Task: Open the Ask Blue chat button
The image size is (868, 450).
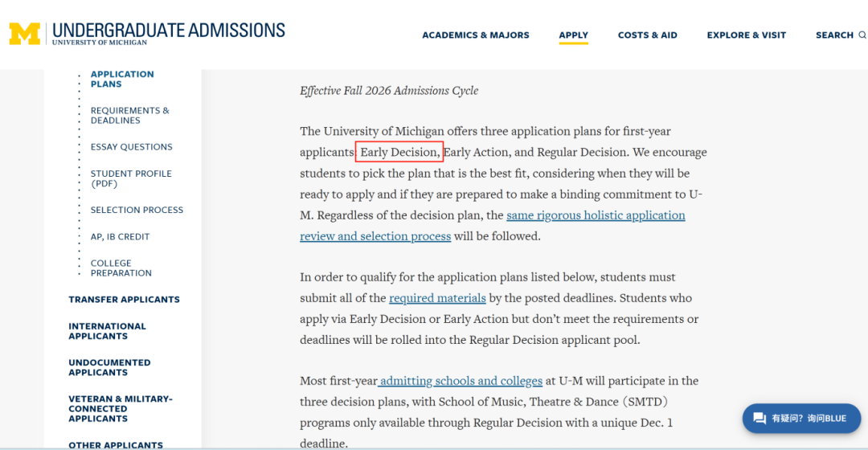Action: [801, 419]
